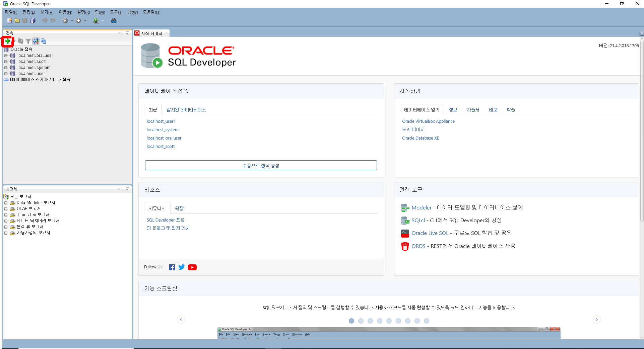This screenshot has width=644, height=349.
Task: Select the first carousel dot indicator
Action: click(351, 321)
